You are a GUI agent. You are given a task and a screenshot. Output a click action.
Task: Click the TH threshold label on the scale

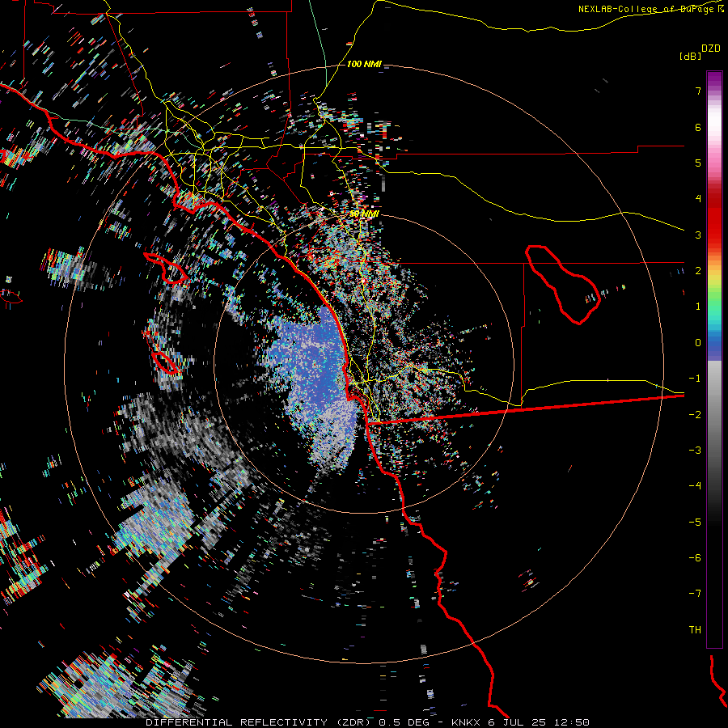[x=695, y=630]
